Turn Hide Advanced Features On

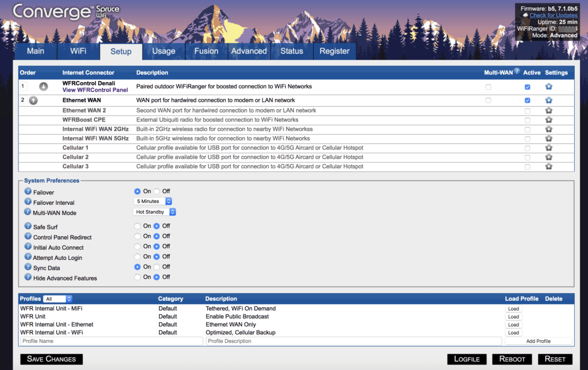tap(138, 277)
